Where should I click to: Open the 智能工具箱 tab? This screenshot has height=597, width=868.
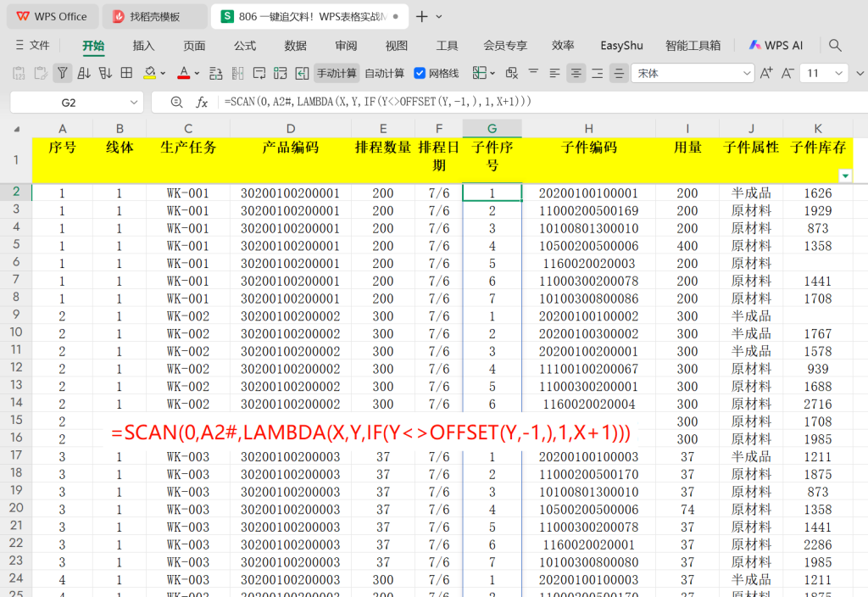click(x=693, y=46)
